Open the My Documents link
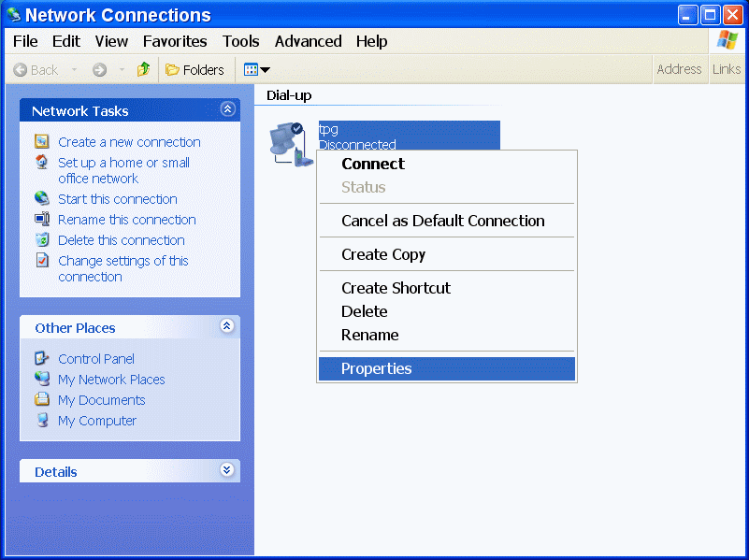The image size is (749, 560). [x=101, y=399]
